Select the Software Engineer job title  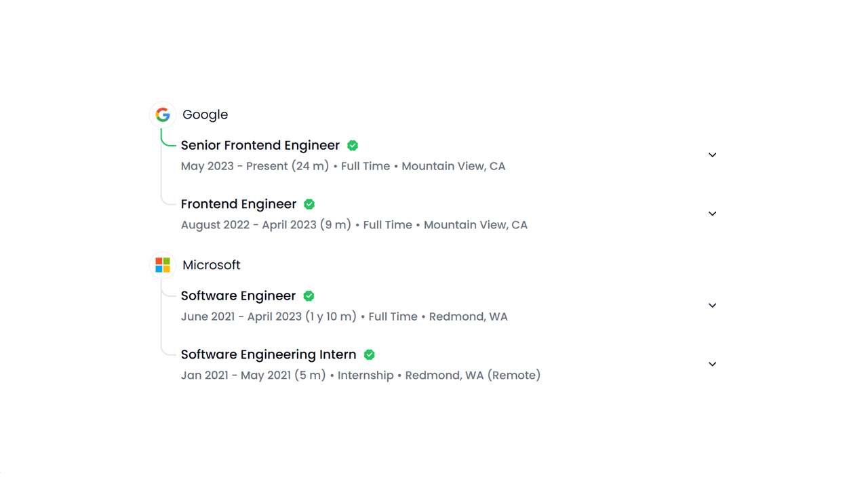click(x=238, y=296)
